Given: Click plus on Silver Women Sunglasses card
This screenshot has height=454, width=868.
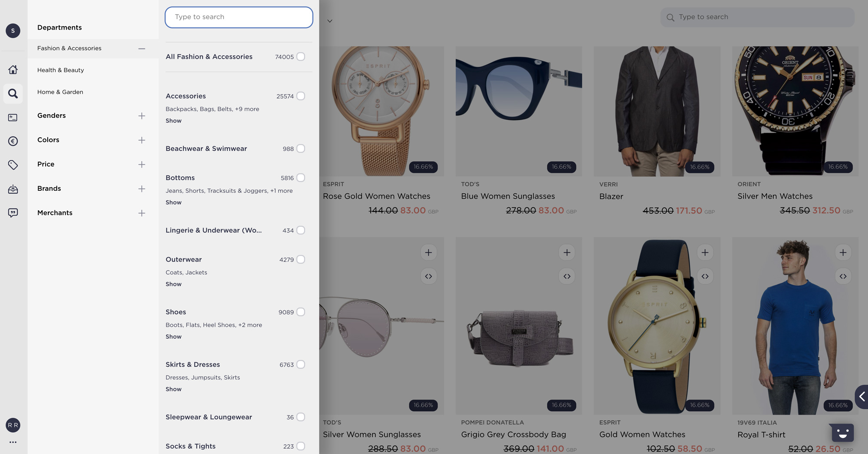Looking at the screenshot, I should pos(428,252).
